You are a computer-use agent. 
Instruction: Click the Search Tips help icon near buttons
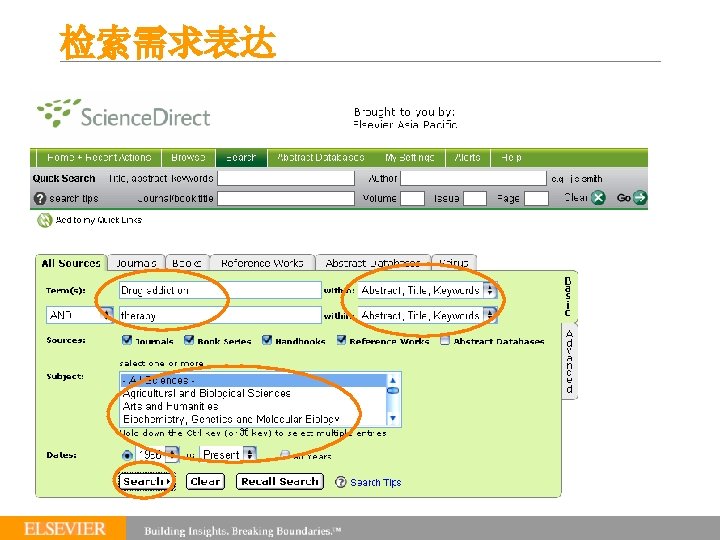click(340, 482)
